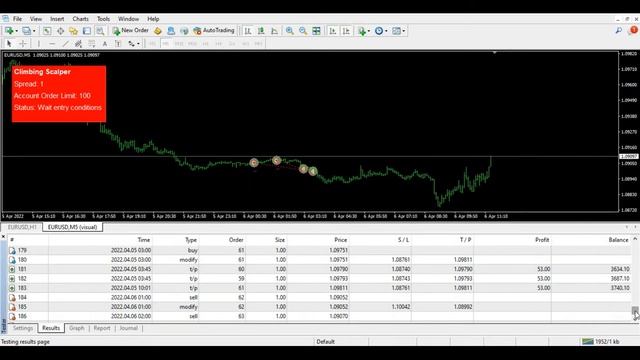Click the 1952/1 kb connection status
Image resolution: width=640 pixels, height=360 pixels.
pos(601,342)
